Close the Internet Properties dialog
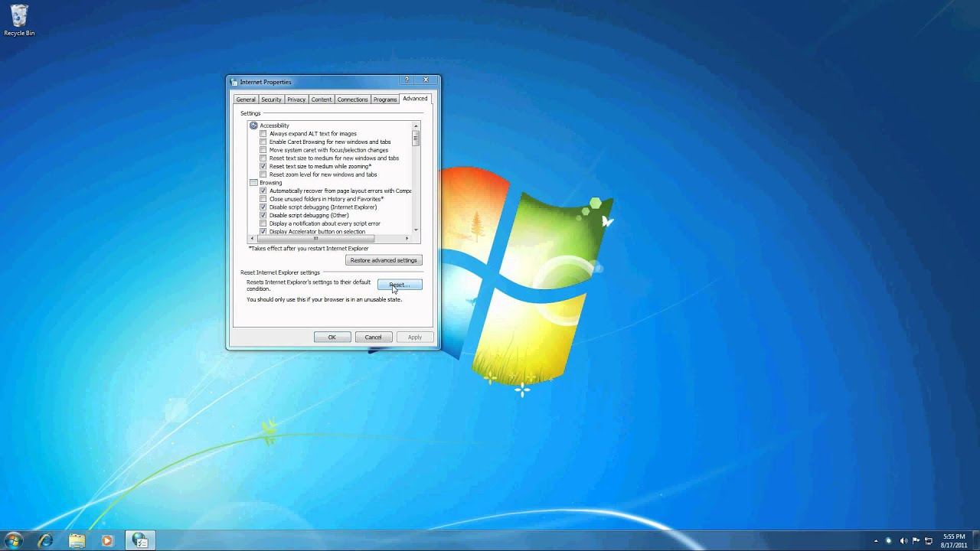Image resolution: width=980 pixels, height=551 pixels. click(426, 80)
